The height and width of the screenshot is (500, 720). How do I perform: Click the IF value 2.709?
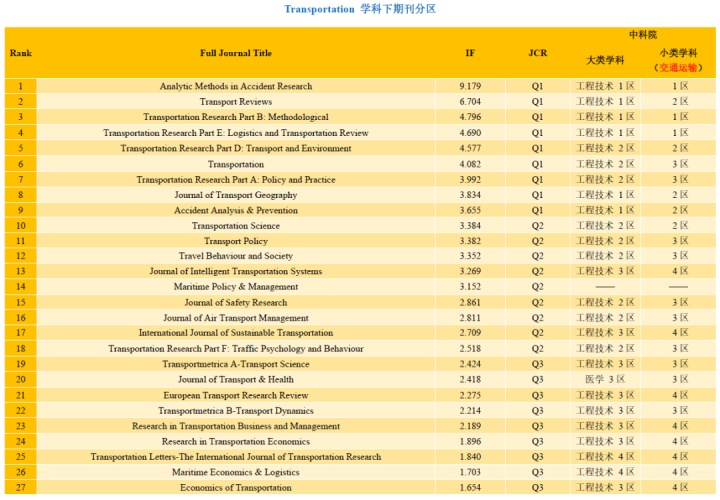[470, 333]
